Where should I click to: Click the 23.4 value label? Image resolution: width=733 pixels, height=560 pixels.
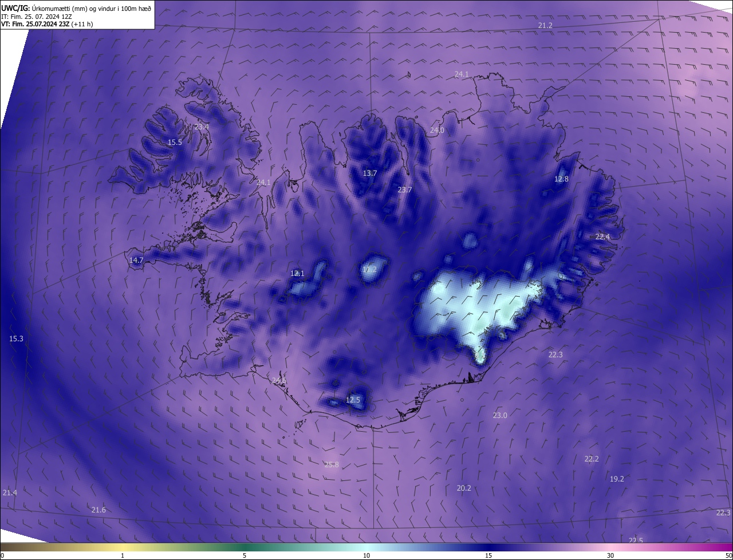[x=202, y=127]
